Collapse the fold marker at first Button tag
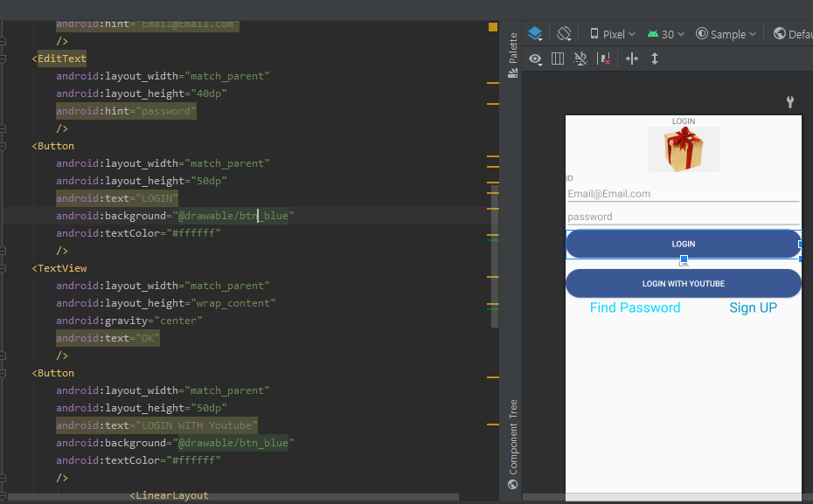 click(3, 146)
